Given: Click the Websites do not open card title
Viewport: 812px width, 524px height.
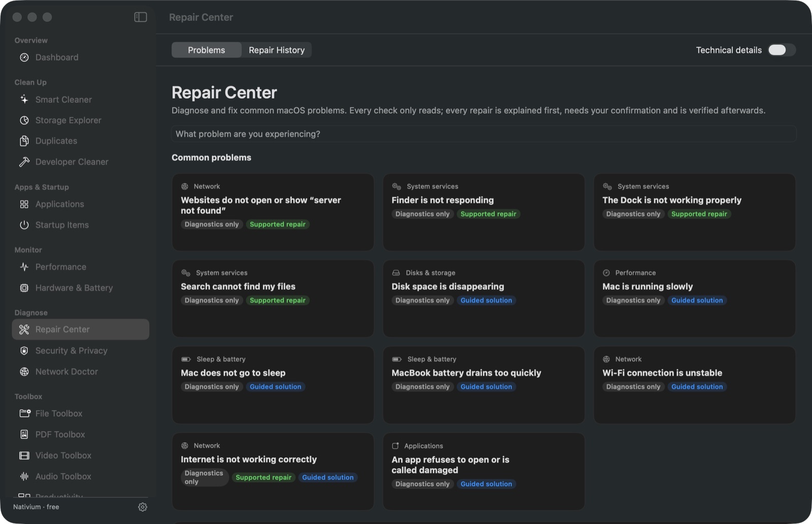Looking at the screenshot, I should [260, 205].
